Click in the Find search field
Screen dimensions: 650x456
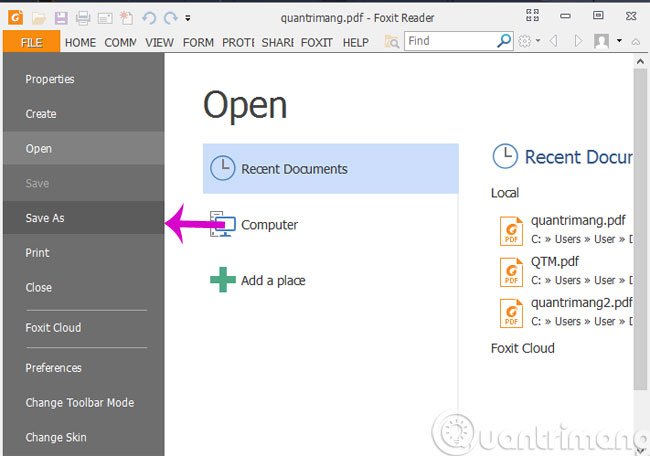coord(450,41)
